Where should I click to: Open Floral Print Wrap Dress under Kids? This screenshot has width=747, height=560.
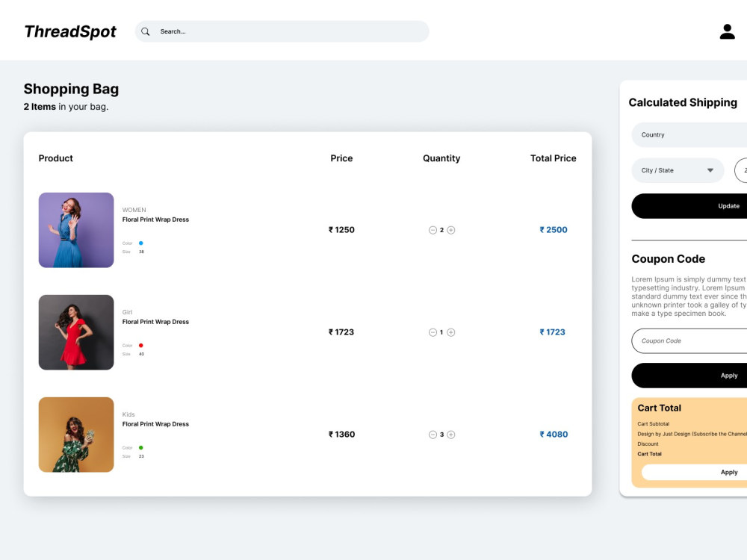pyautogui.click(x=156, y=424)
